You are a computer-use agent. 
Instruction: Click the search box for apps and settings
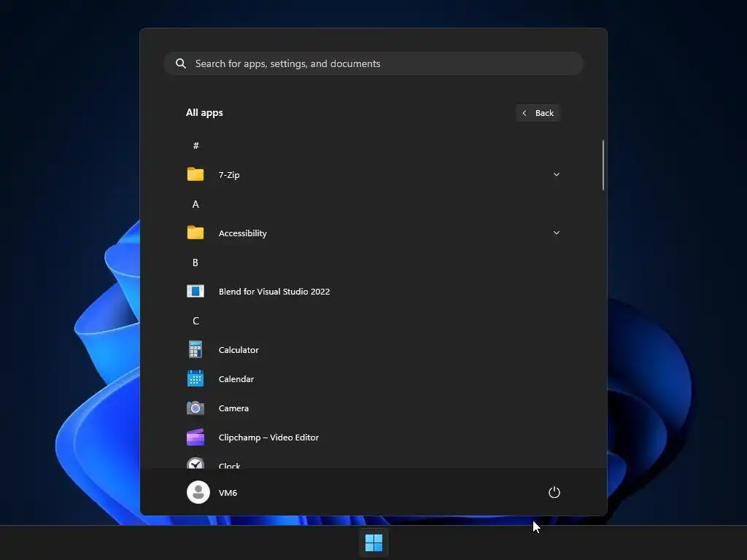click(x=373, y=63)
